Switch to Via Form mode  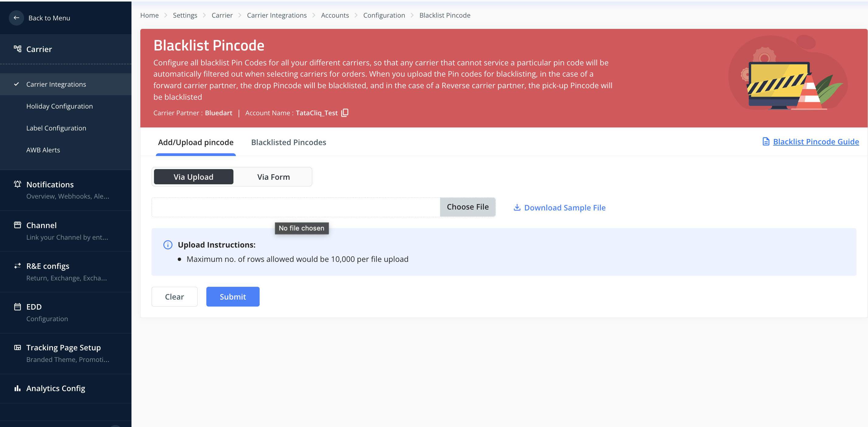pyautogui.click(x=273, y=177)
